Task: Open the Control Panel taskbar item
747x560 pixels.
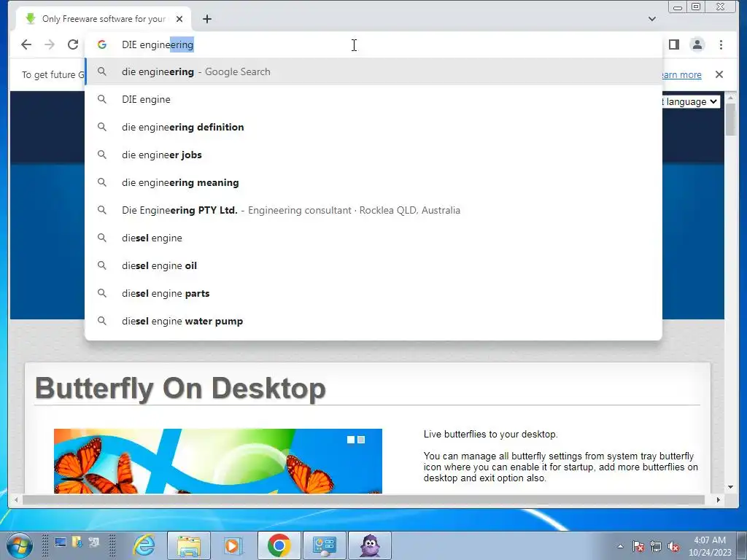Action: [x=324, y=545]
